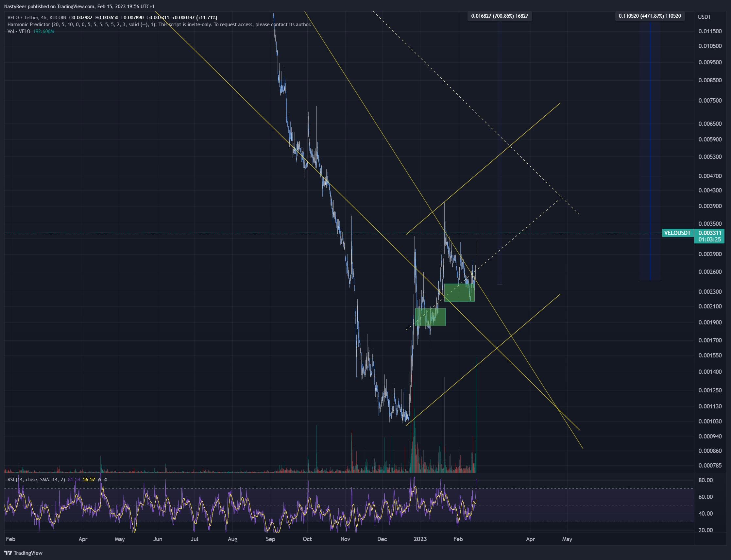Click the 0.007500 price axis label
This screenshot has height=560, width=731.
point(710,101)
